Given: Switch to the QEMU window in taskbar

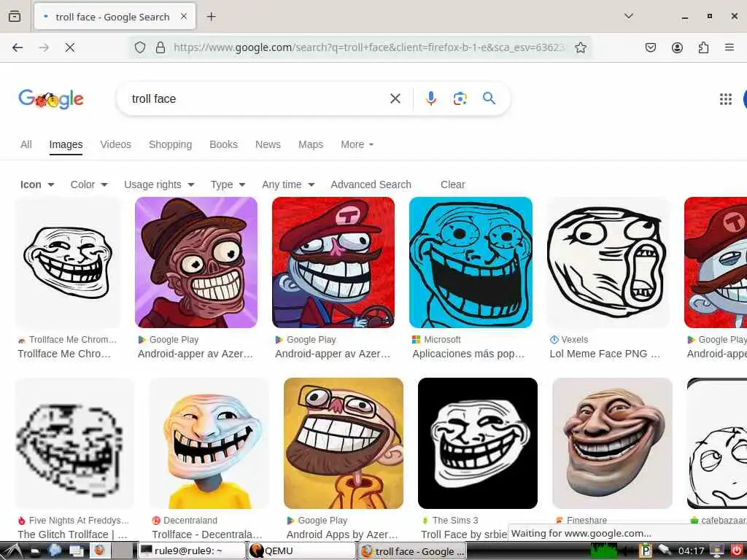Looking at the screenshot, I should click(x=301, y=551).
